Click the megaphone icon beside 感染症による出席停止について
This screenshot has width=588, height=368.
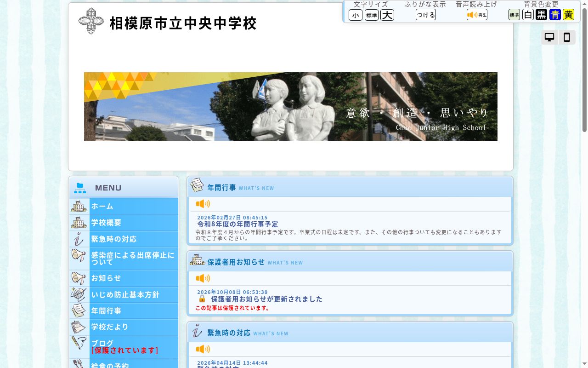point(79,255)
